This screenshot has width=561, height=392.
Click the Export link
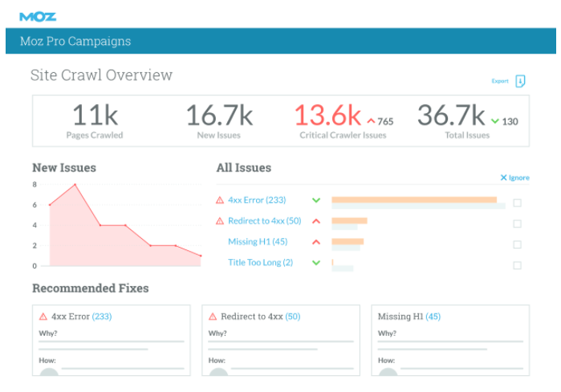500,81
